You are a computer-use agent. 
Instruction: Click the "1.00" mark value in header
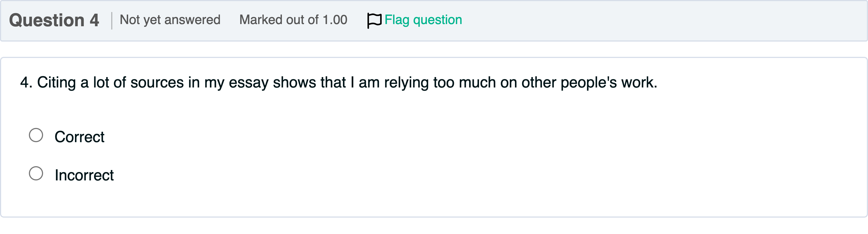(334, 20)
